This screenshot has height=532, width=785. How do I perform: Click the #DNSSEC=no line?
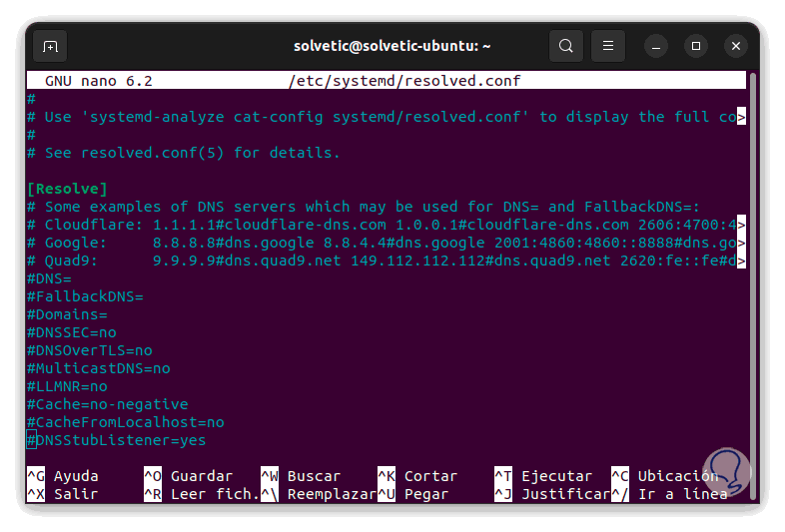72,332
